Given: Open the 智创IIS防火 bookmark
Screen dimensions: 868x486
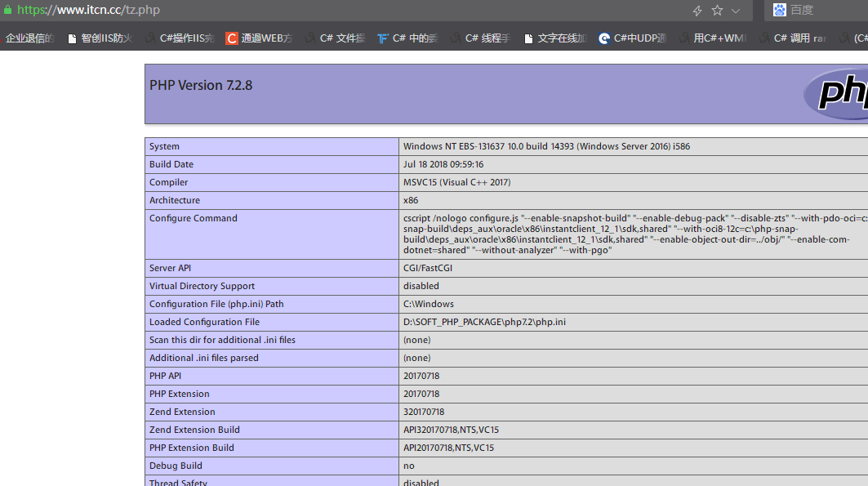Looking at the screenshot, I should 100,38.
